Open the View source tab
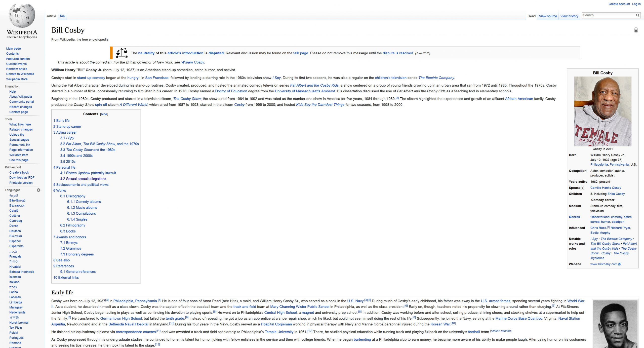The height and width of the screenshot is (348, 644). tap(548, 16)
